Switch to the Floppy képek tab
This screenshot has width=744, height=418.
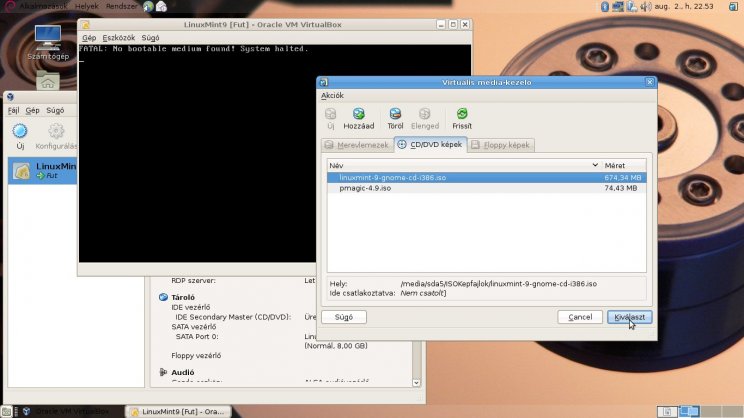point(501,145)
